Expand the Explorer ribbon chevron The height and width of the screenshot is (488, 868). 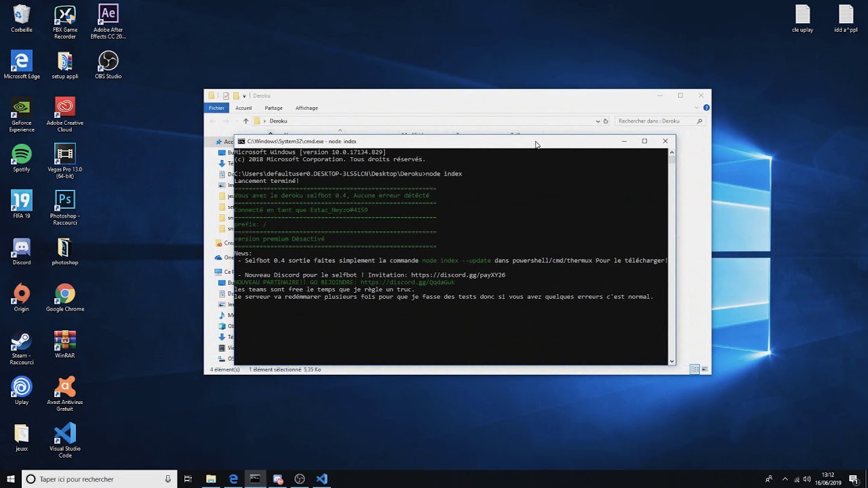click(x=698, y=108)
